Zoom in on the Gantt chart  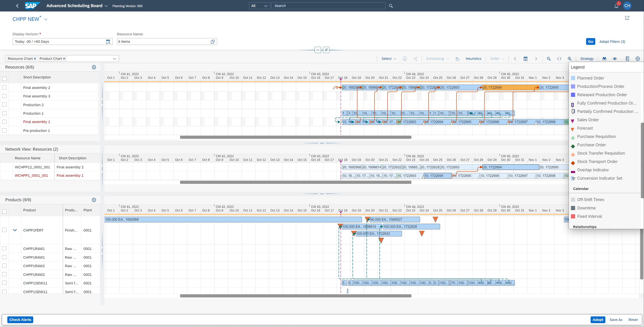click(x=570, y=58)
